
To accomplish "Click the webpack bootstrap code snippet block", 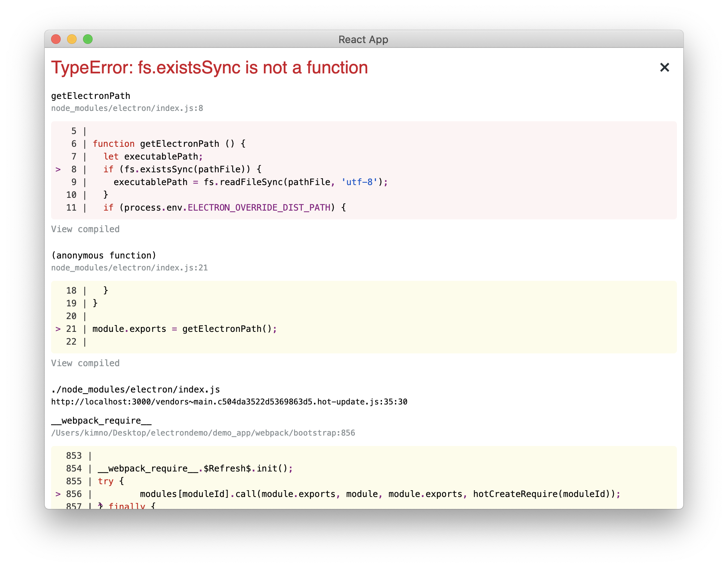I will click(x=364, y=477).
